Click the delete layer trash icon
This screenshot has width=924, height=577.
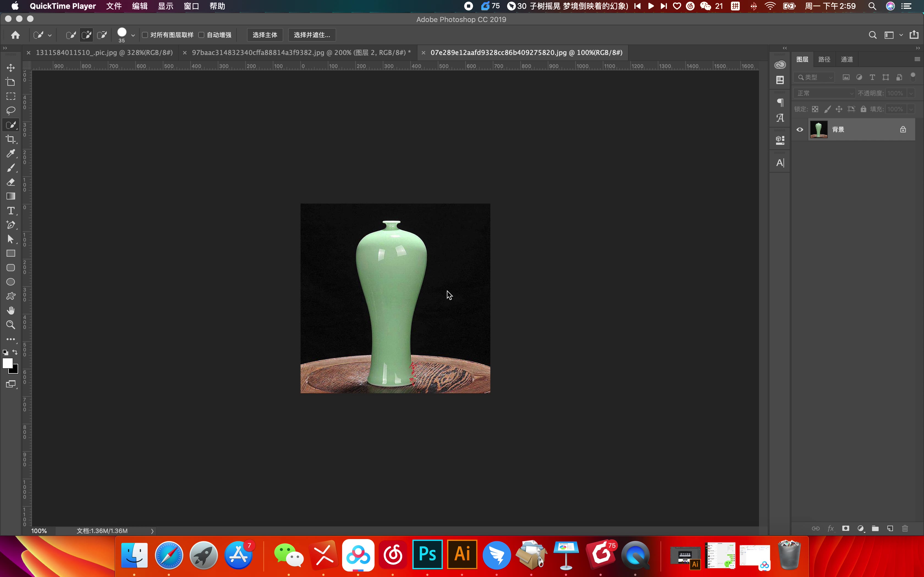click(x=905, y=529)
